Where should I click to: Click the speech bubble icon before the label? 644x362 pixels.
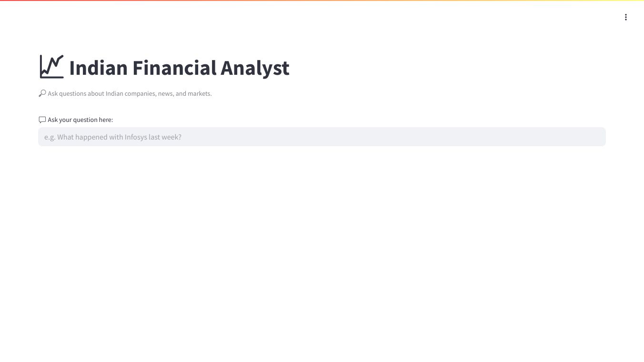(x=42, y=120)
